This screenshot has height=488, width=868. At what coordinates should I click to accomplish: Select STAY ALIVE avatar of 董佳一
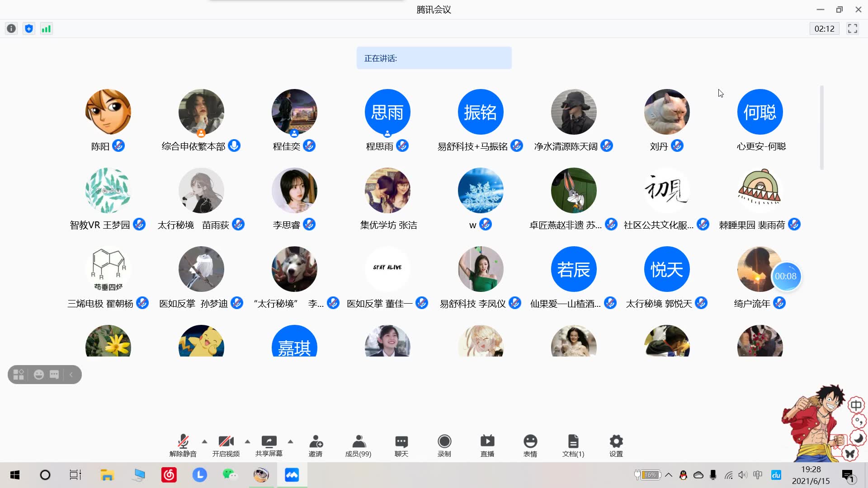point(387,269)
